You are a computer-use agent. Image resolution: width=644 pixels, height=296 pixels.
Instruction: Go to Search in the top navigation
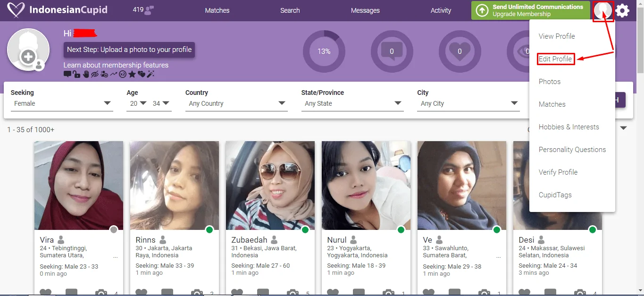(x=290, y=10)
